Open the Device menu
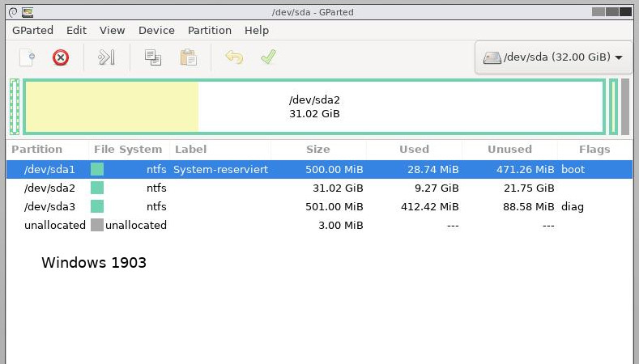 [156, 31]
